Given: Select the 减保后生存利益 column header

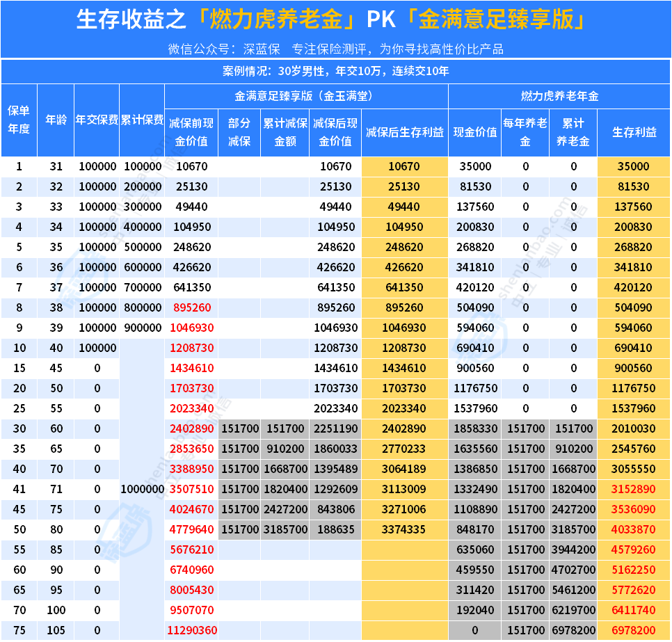Looking at the screenshot, I should point(405,132).
